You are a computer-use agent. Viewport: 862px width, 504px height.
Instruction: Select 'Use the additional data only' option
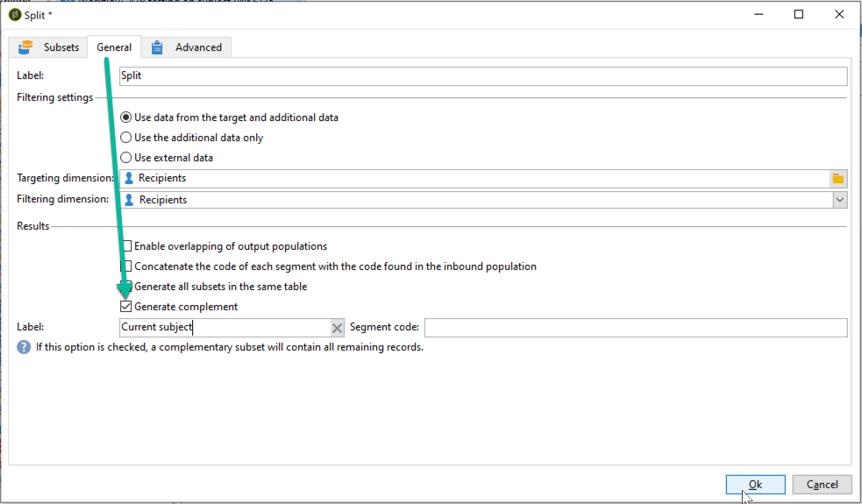126,138
